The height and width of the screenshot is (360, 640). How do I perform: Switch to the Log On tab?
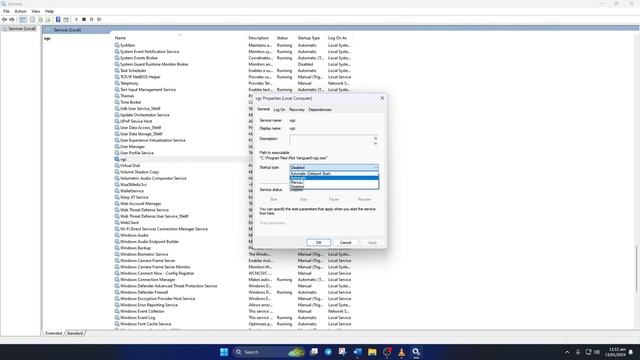coord(279,110)
